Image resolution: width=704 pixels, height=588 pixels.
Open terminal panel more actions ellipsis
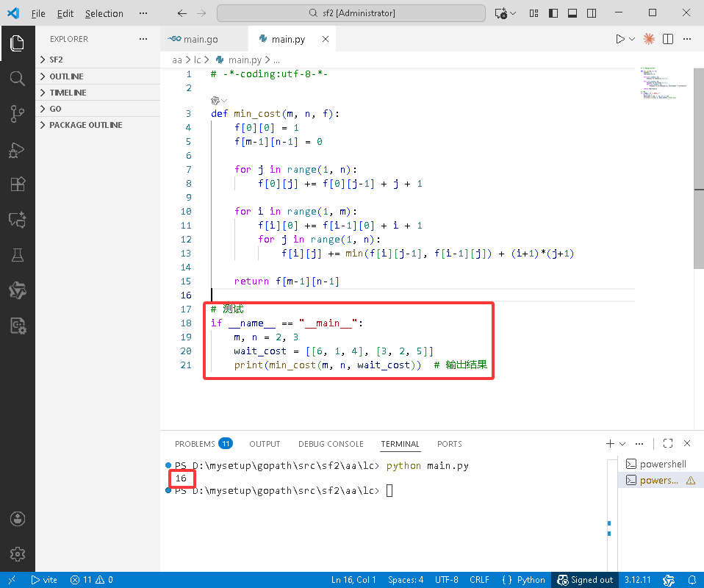coord(639,444)
